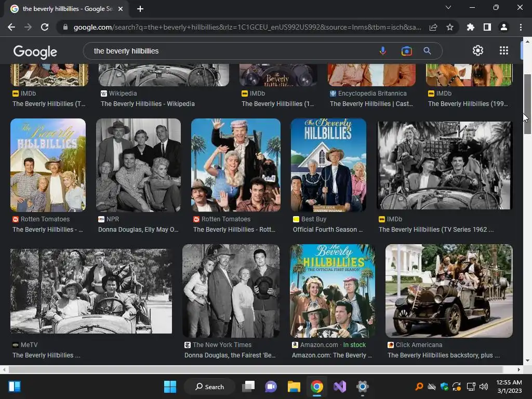Screen dimensions: 532x399
Task: Click horizontal scrollbar right arrow
Action: (518, 369)
